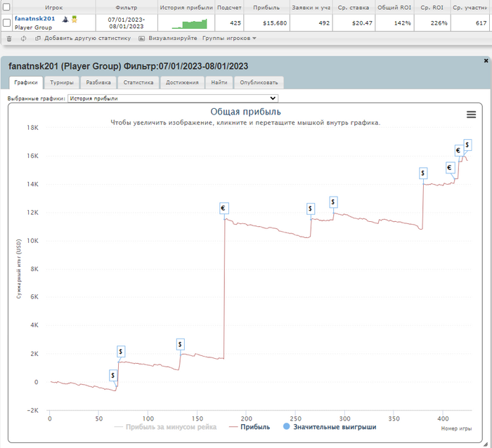Click the € marker just above game 400
This screenshot has height=448, width=492.
451,168
